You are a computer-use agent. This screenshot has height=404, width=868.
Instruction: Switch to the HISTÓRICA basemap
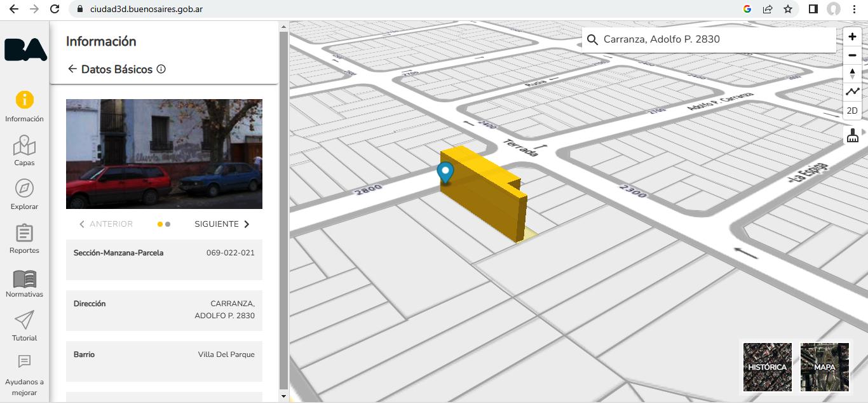768,367
